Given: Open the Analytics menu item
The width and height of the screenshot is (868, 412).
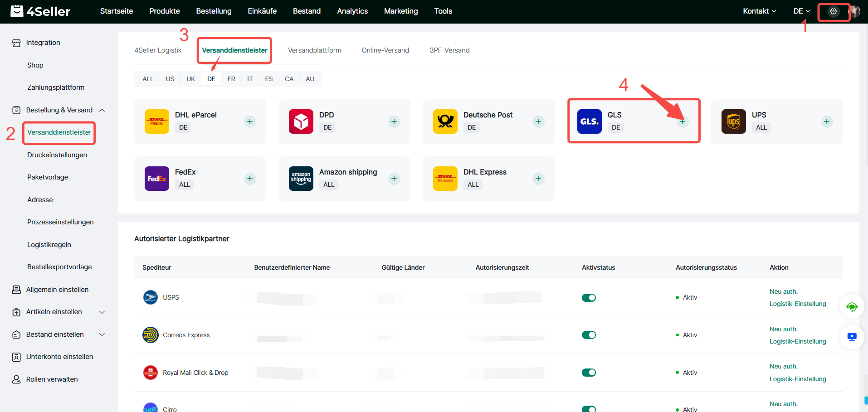Looking at the screenshot, I should coord(352,11).
